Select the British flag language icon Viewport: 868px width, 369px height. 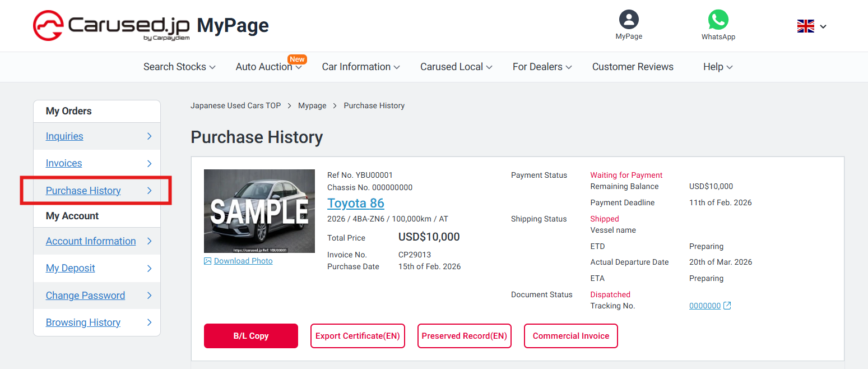[x=806, y=26]
